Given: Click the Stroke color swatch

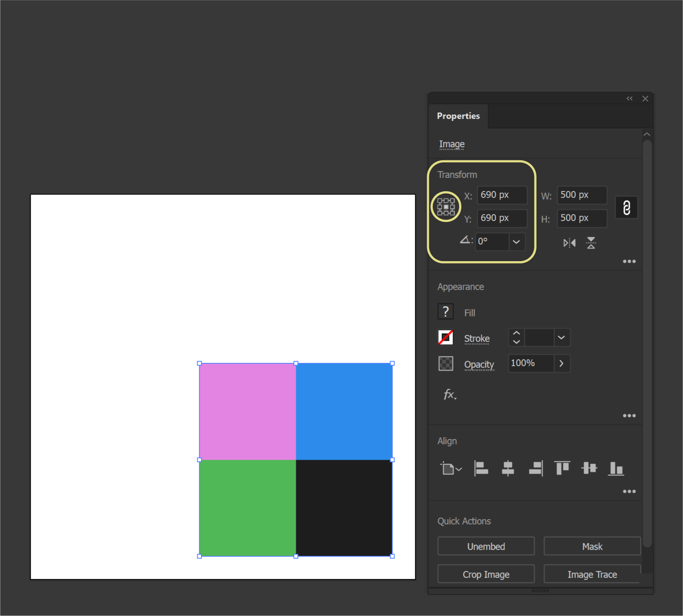Looking at the screenshot, I should click(x=446, y=337).
